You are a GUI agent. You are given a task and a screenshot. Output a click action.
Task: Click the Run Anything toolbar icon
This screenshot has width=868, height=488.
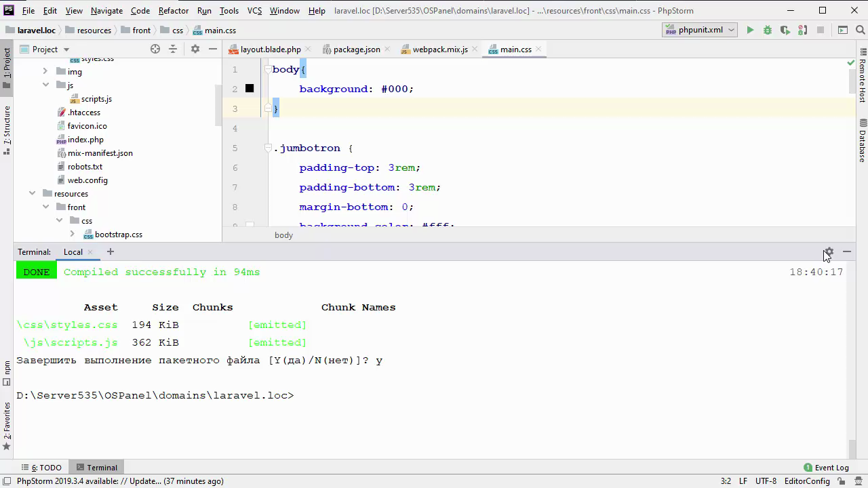(843, 30)
